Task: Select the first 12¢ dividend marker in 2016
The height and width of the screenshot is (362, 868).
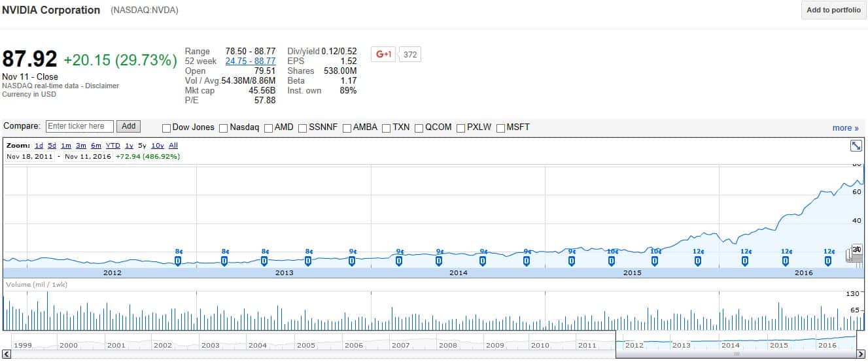Action: 745,261
